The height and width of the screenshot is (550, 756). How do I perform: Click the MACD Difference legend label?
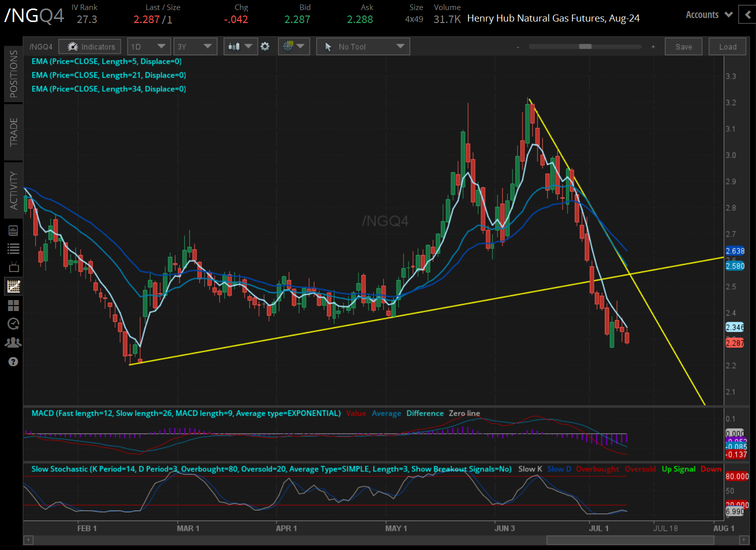[425, 413]
